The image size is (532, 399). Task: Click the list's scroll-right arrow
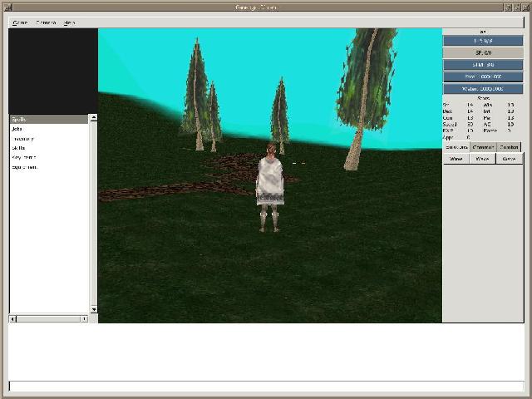(84, 318)
